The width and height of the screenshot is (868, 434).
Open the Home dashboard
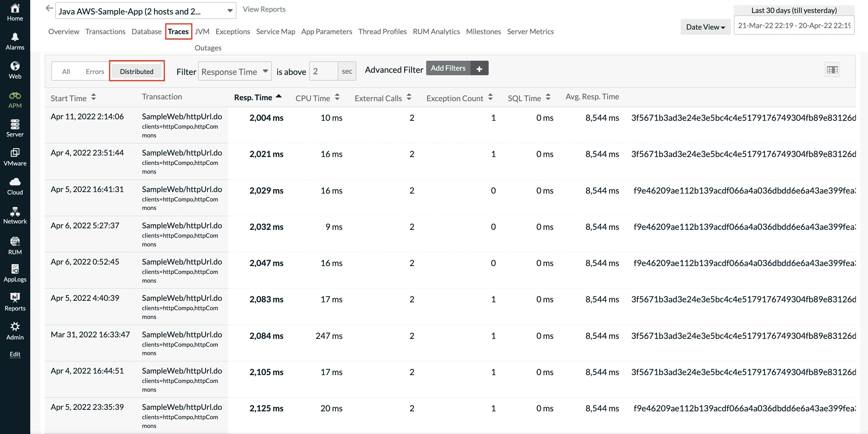tap(15, 13)
